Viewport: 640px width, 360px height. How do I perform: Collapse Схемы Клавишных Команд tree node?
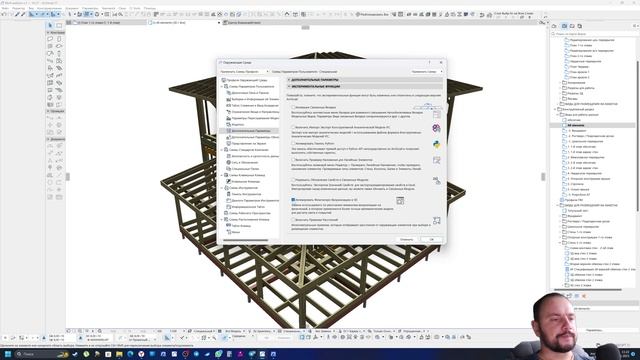pyautogui.click(x=222, y=175)
